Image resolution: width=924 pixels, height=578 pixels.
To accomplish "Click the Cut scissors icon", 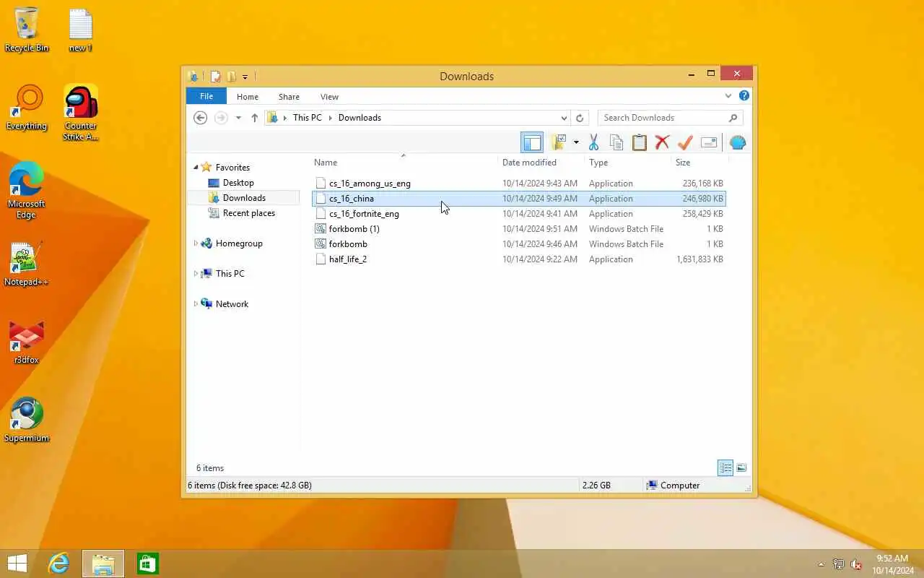I will pos(593,142).
